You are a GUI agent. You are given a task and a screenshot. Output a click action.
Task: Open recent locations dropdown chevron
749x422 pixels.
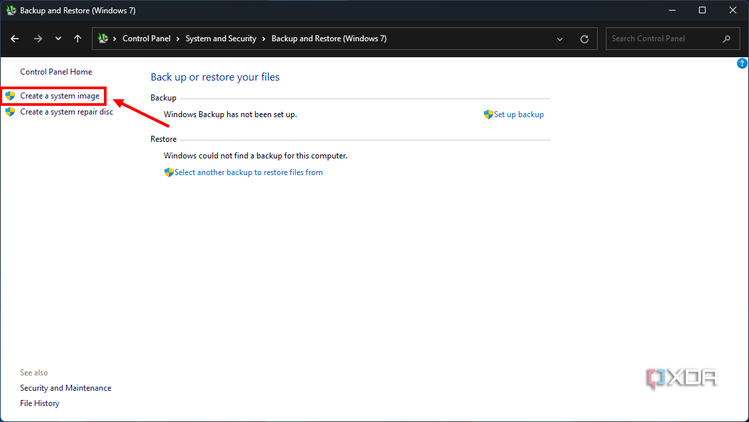point(58,39)
